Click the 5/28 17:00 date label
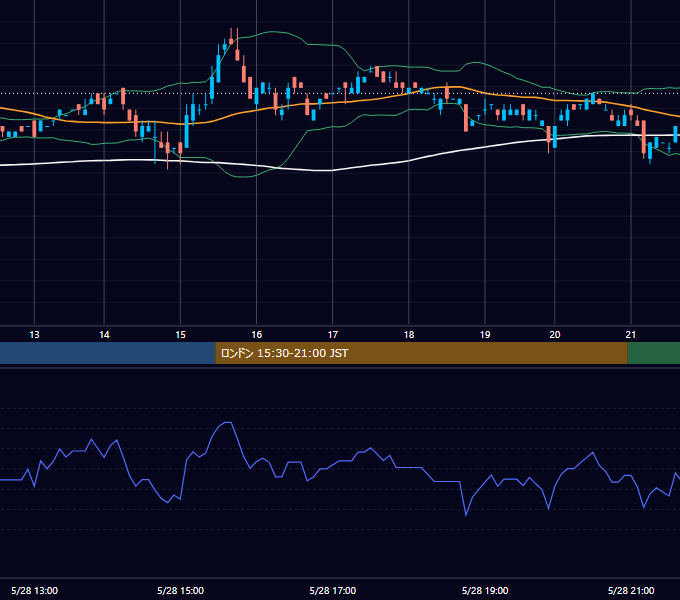680x600 pixels. pos(333,590)
